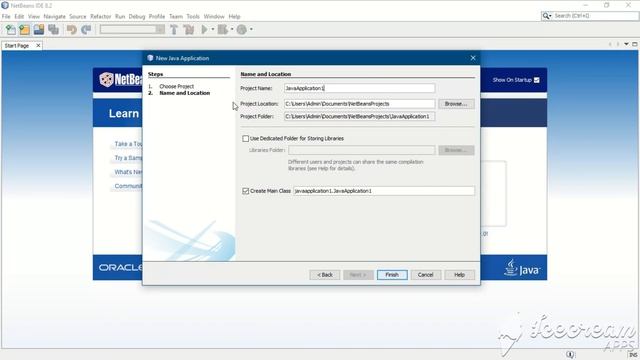
Task: Select the 'Choose Project' step
Action: click(176, 87)
